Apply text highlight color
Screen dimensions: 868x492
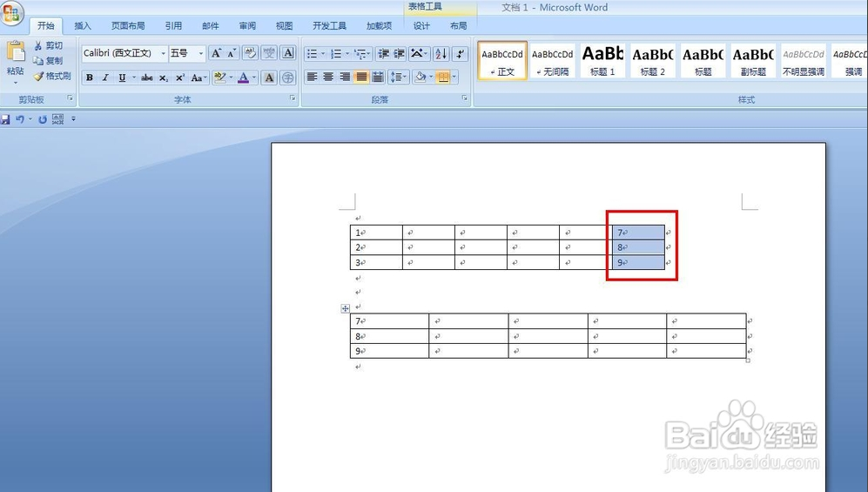point(219,78)
